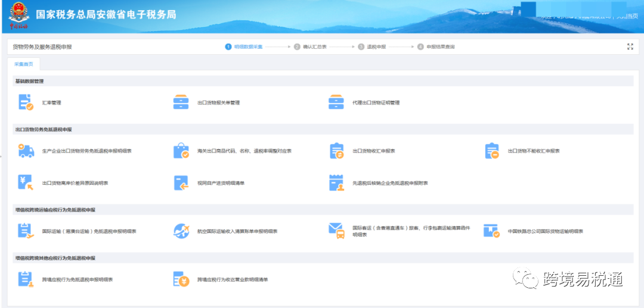
Task: Open 出口货物离岸价差异原因说明表 link
Action: (x=76, y=183)
